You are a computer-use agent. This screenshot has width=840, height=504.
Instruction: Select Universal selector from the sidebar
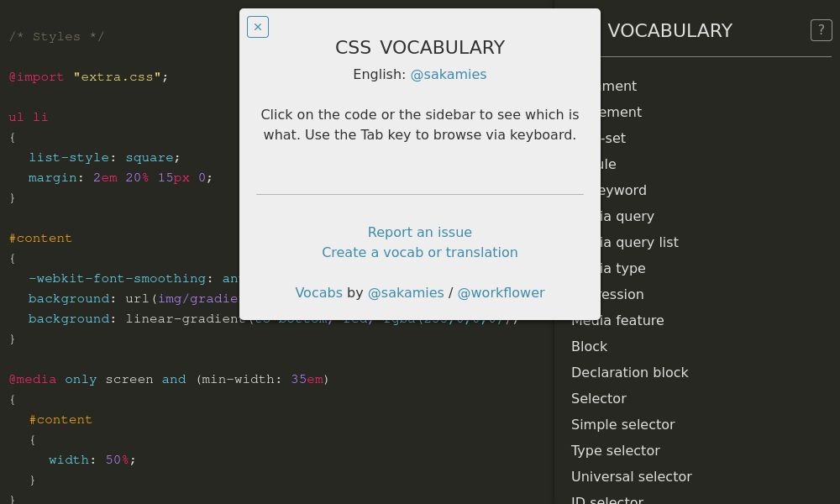point(632,476)
